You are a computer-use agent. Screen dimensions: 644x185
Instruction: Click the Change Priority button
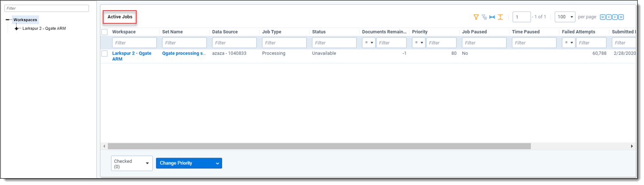pyautogui.click(x=188, y=163)
